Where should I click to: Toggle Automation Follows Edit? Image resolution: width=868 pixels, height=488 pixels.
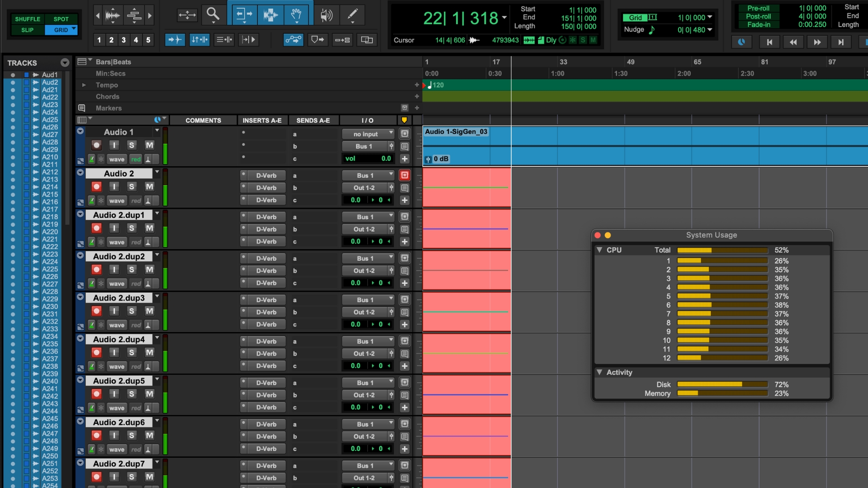293,40
